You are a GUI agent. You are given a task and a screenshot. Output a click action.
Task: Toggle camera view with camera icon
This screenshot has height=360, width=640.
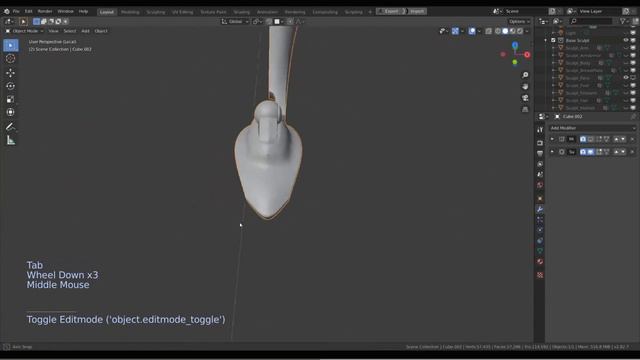(525, 98)
